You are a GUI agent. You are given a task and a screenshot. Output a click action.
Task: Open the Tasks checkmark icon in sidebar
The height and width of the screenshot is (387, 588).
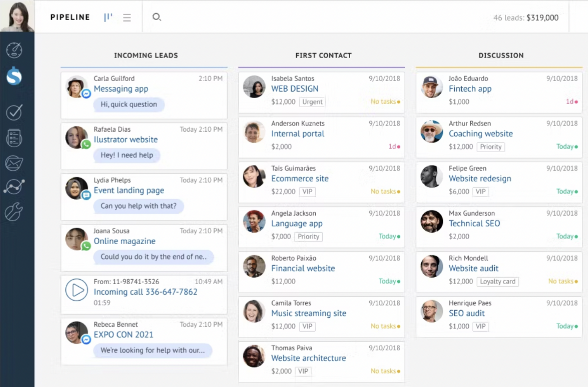point(14,112)
